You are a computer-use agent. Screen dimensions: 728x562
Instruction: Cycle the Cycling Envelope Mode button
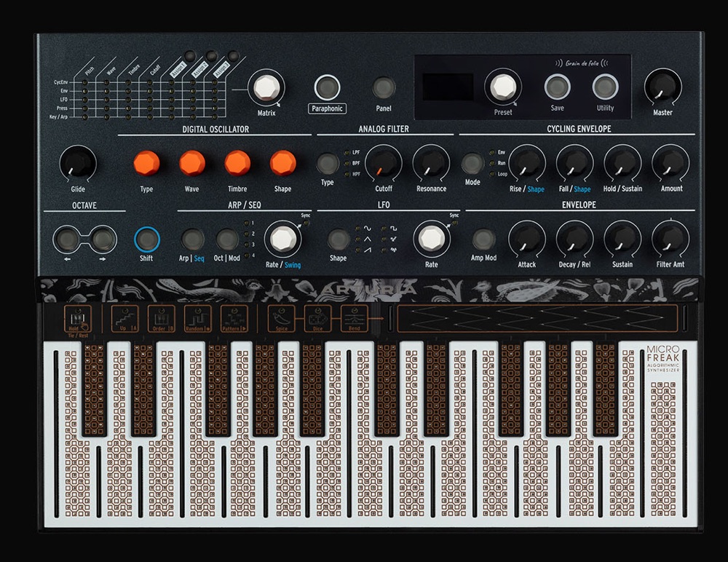[472, 164]
